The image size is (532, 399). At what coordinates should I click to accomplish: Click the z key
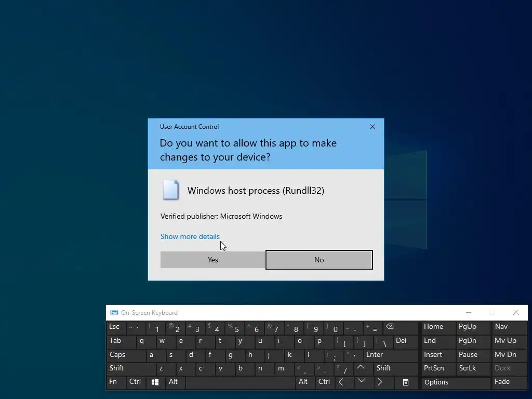[166, 369]
